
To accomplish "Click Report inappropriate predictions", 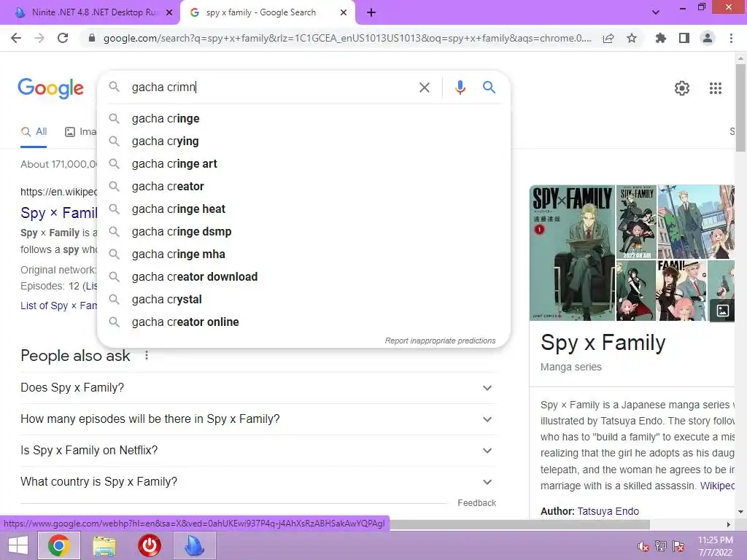I will (x=440, y=341).
